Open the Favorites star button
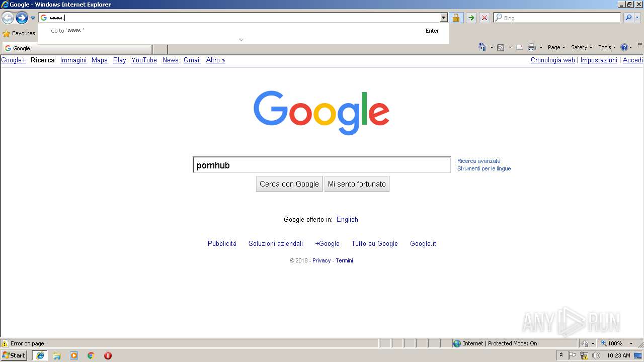Viewport: 644px width, 362px height. [19, 33]
